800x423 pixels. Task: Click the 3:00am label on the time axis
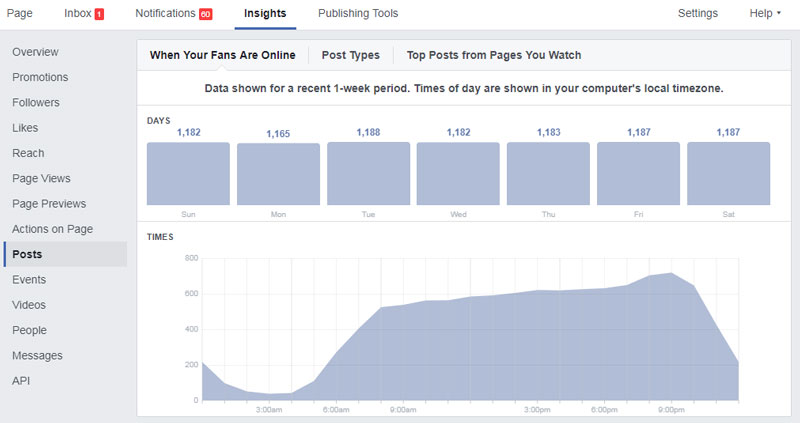(269, 410)
